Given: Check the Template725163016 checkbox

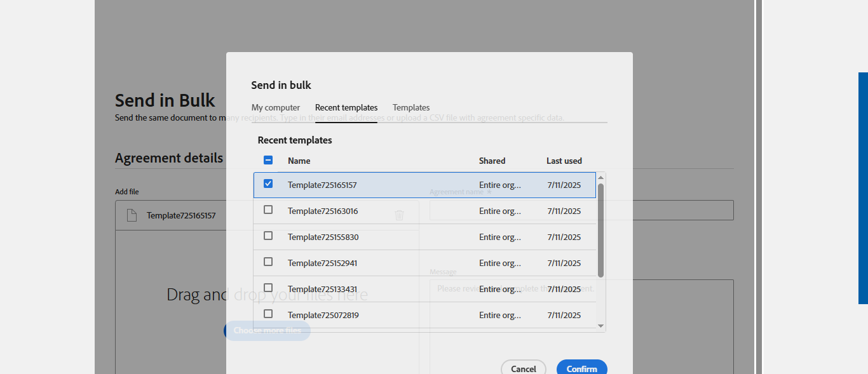Looking at the screenshot, I should click(x=268, y=210).
